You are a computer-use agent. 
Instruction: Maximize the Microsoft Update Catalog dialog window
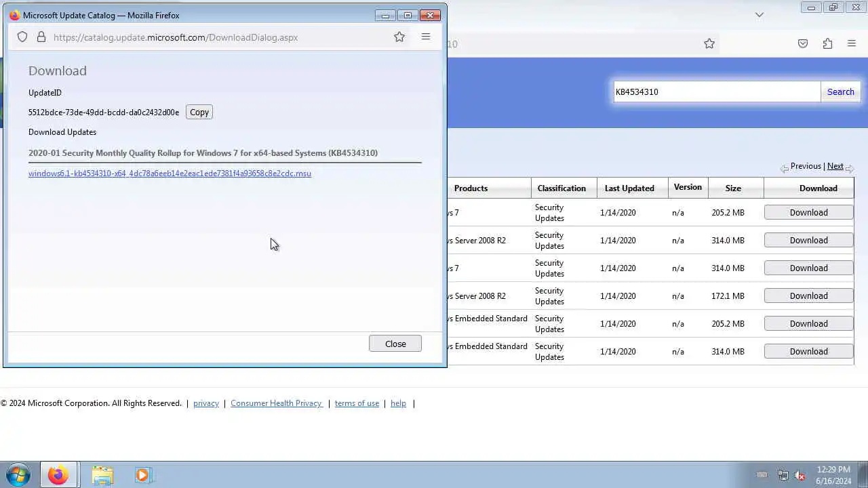point(408,15)
